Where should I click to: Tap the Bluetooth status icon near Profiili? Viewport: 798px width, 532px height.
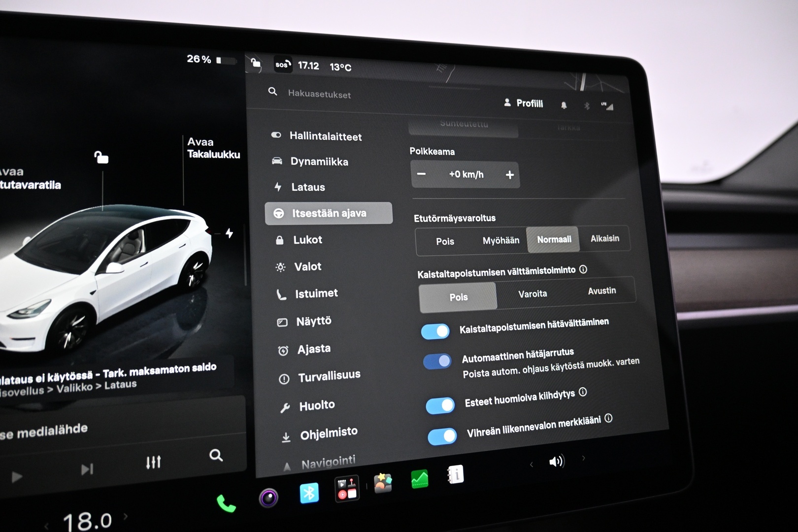pyautogui.click(x=586, y=106)
